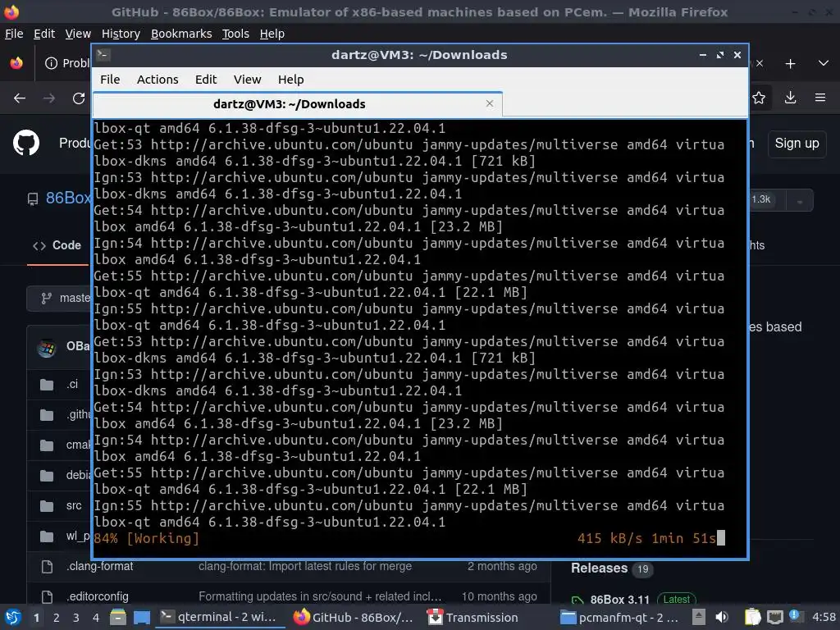Open the Releases section link
Screen dimensions: 840x630
point(599,568)
